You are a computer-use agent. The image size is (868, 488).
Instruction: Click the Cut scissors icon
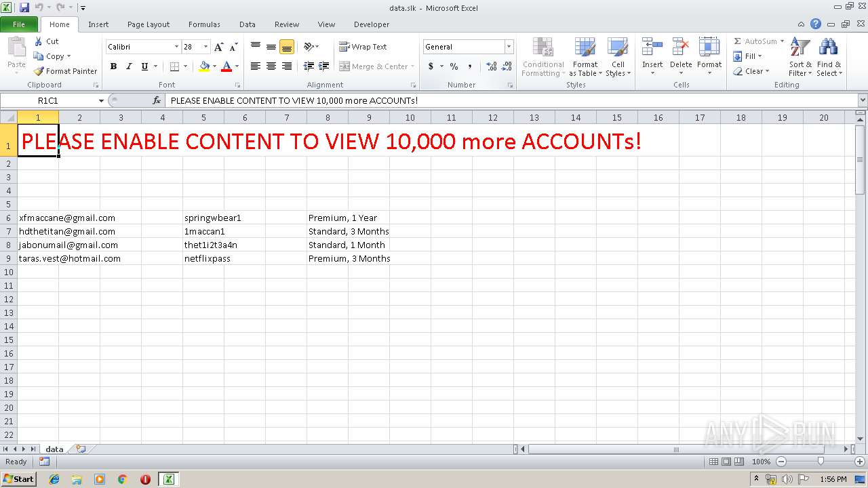pos(39,41)
